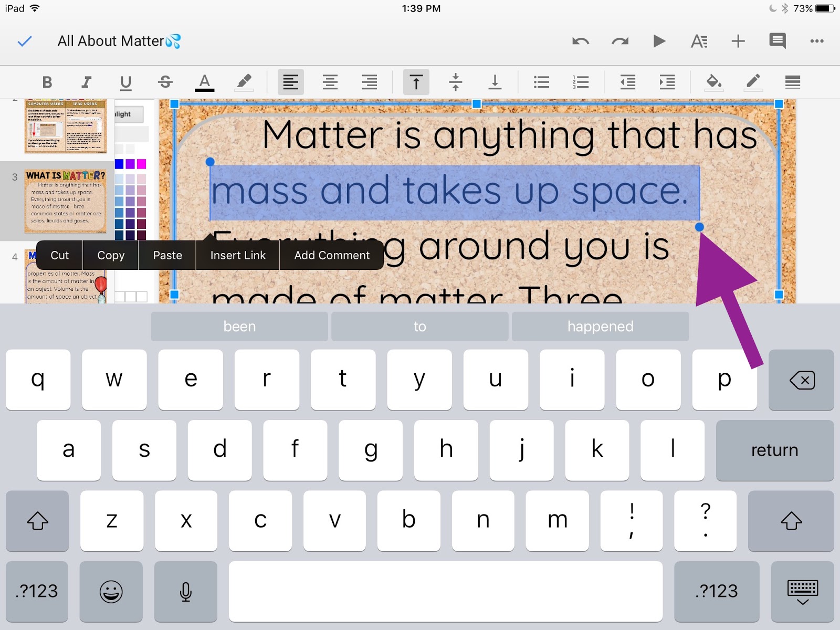Open the fill color tool
The image size is (840, 630).
point(713,82)
